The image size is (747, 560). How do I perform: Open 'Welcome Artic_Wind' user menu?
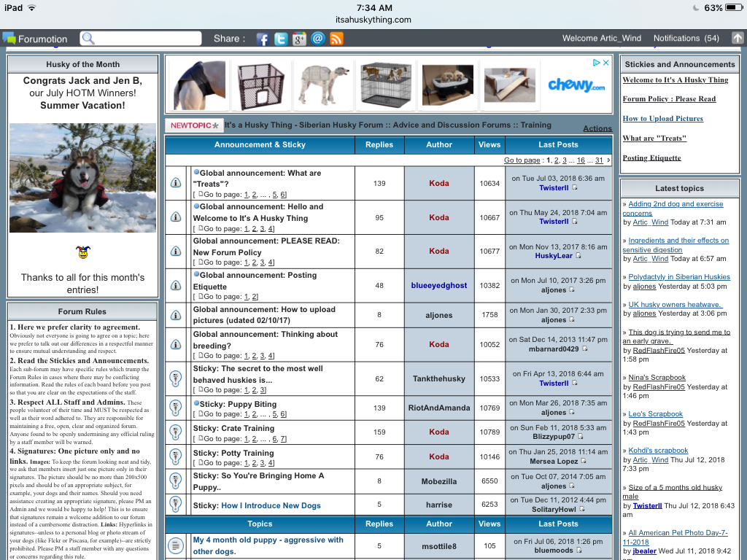click(602, 39)
